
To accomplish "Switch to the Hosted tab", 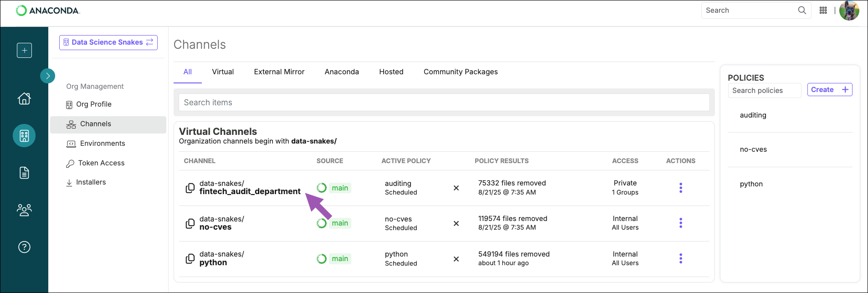I will (x=391, y=72).
